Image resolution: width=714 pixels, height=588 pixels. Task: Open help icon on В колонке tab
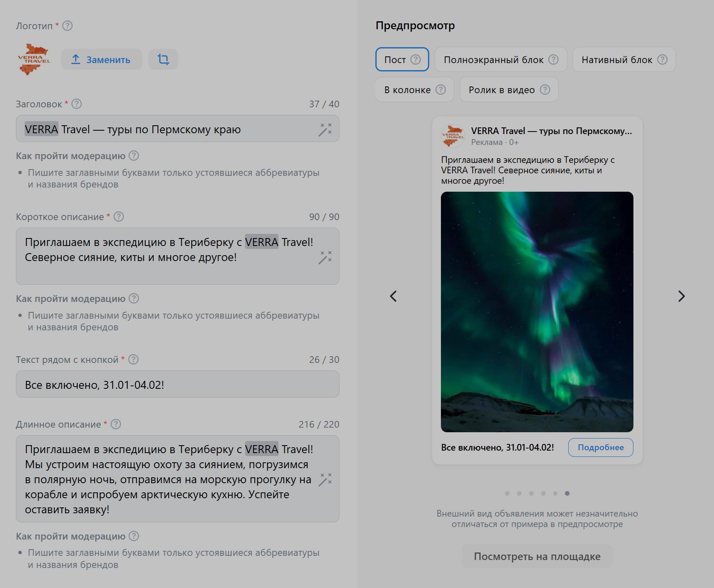[441, 89]
